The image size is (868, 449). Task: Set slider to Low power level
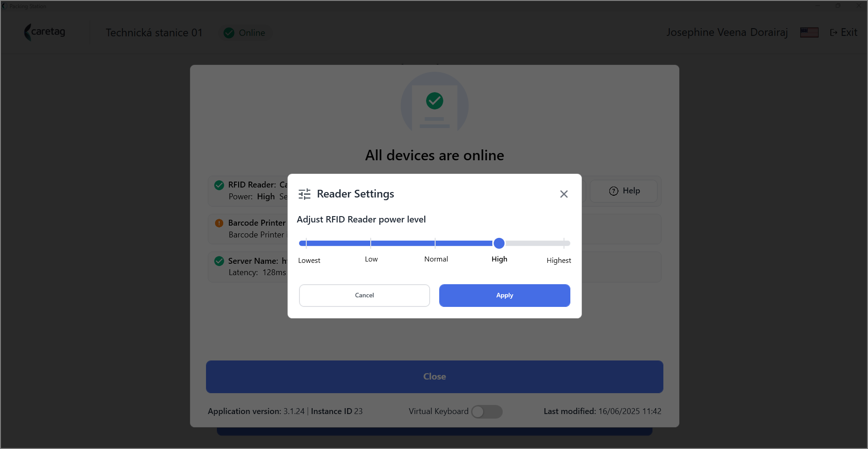[371, 243]
